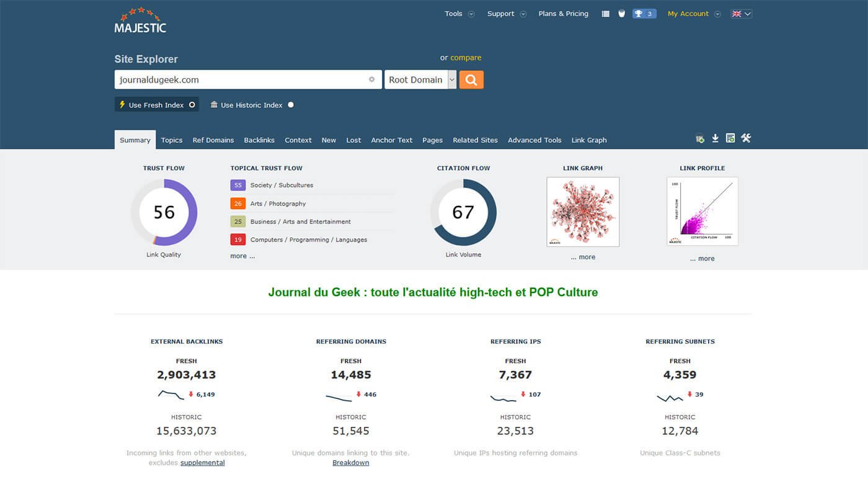Click the UK flag language icon
Screen dimensions: 868x484
tap(737, 14)
